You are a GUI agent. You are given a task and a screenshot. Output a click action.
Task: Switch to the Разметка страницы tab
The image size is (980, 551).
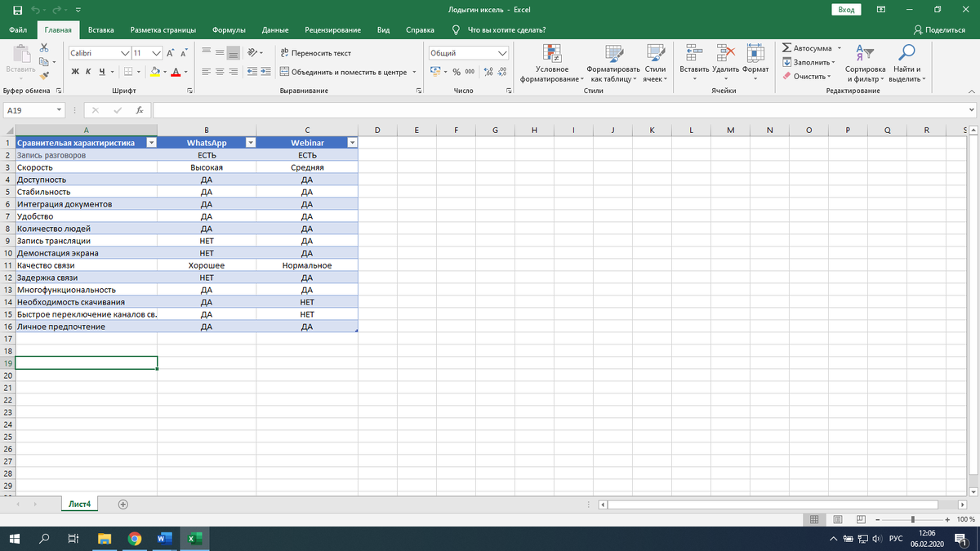[x=163, y=30]
